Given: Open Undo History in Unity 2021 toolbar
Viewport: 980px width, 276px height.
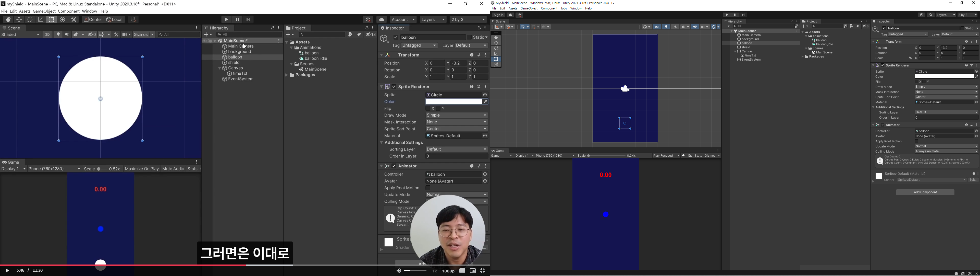Looking at the screenshot, I should pos(922,15).
